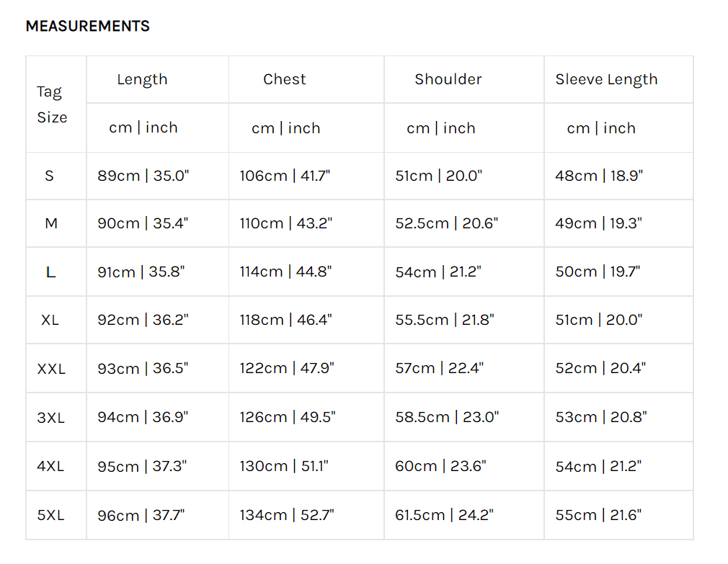Select the XXL size row label
The image size is (728, 564).
51,369
